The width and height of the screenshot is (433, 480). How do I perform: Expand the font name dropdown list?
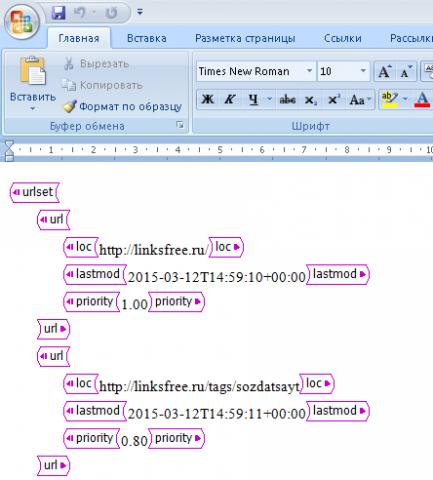[x=309, y=71]
